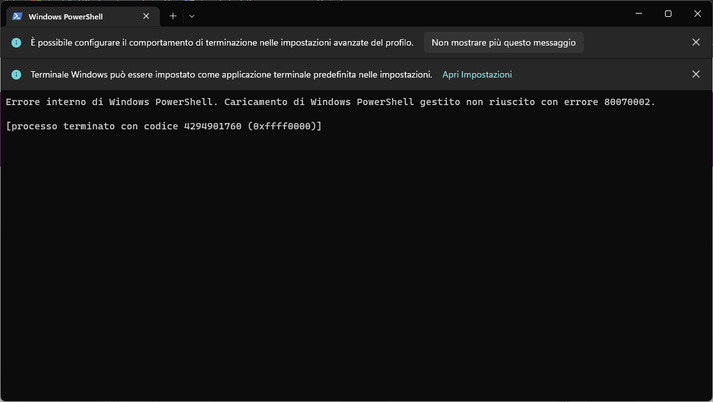Viewport: 713px width, 402px height.
Task: Dismiss the terminazione behavior info banner
Action: (x=696, y=42)
